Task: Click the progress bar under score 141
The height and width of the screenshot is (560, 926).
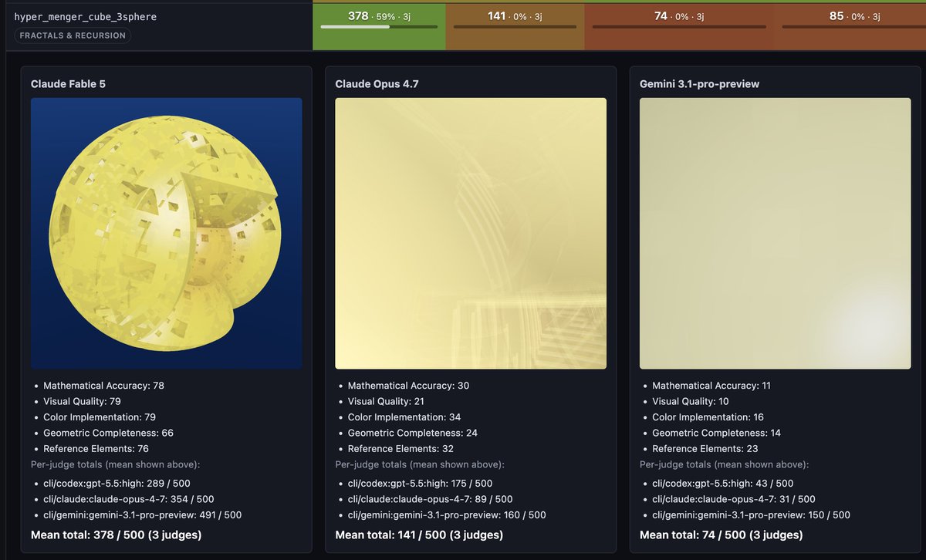Action: (515, 26)
